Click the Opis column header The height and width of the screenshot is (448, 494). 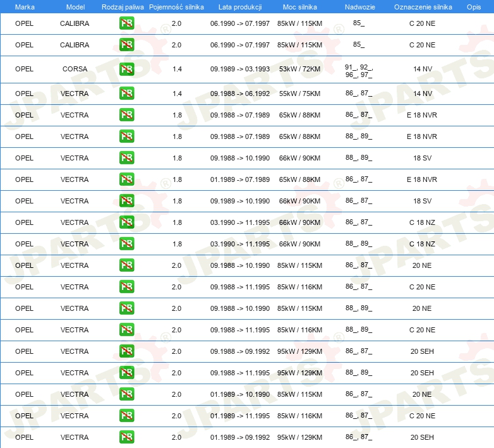(x=474, y=7)
